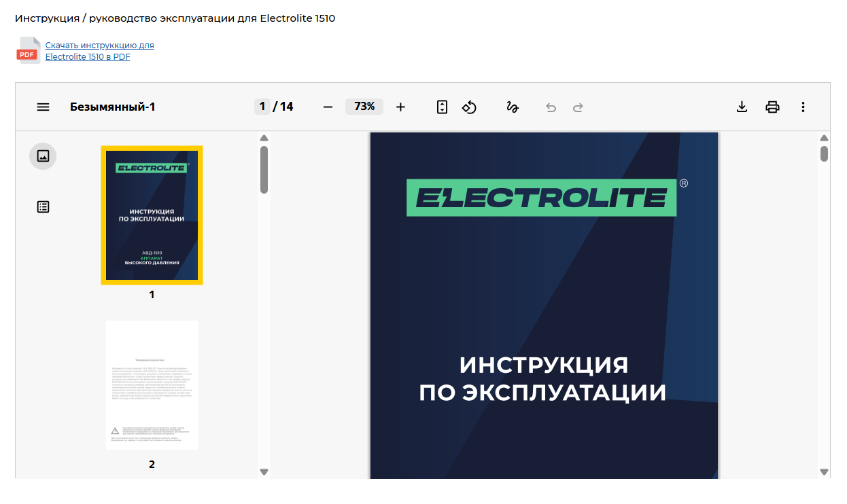Open the viewer more actions menu

tap(803, 107)
